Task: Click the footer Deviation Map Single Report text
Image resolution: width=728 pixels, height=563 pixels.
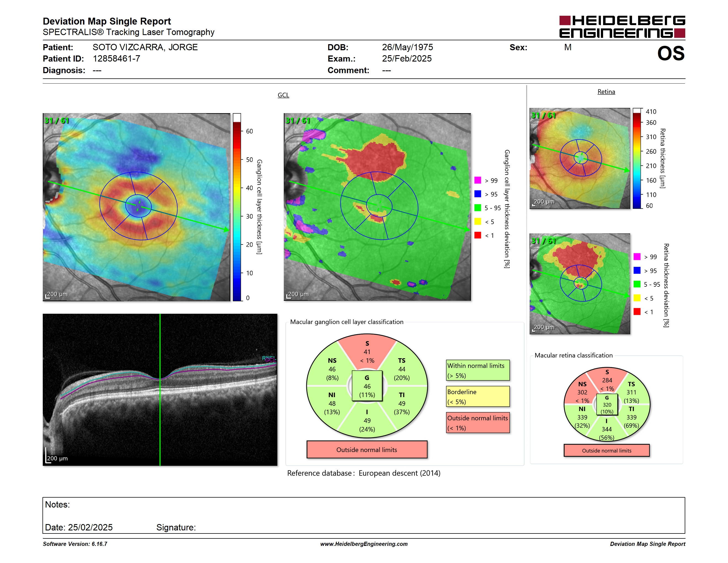Action: 648,544
